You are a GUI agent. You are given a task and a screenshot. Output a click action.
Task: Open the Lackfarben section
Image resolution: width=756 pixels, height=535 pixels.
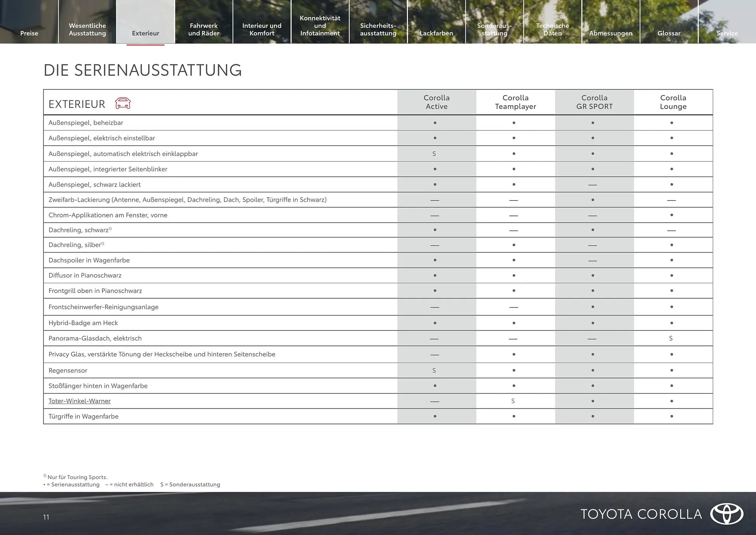[436, 33]
